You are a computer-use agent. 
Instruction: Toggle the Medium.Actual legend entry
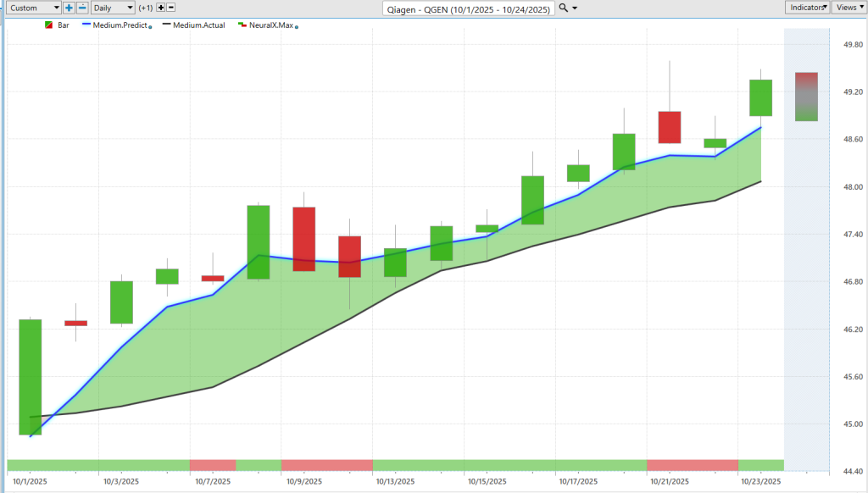tap(198, 25)
